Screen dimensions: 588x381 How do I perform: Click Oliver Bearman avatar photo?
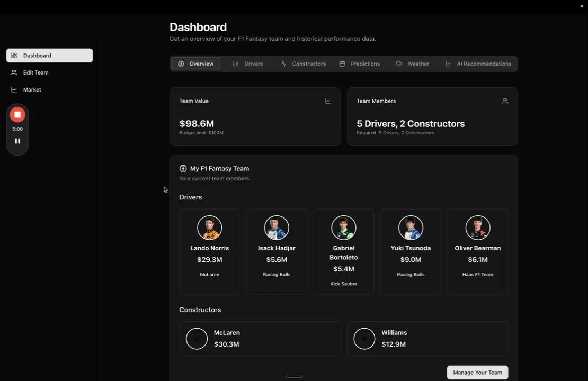pos(478,228)
